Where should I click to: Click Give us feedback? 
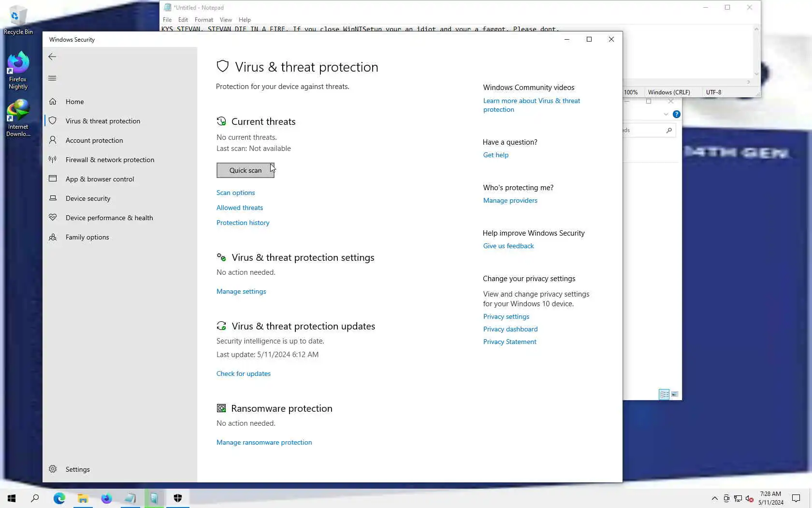508,246
